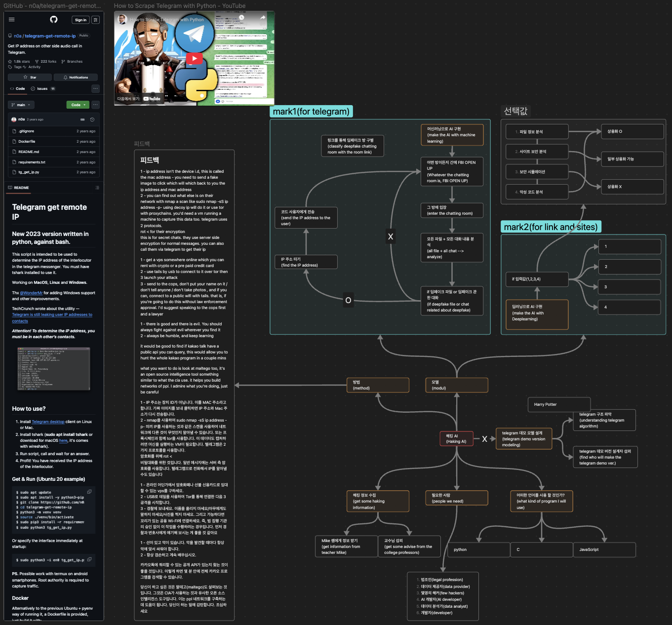
Task: Select the mark2(for link and sites) frame label
Action: (551, 227)
